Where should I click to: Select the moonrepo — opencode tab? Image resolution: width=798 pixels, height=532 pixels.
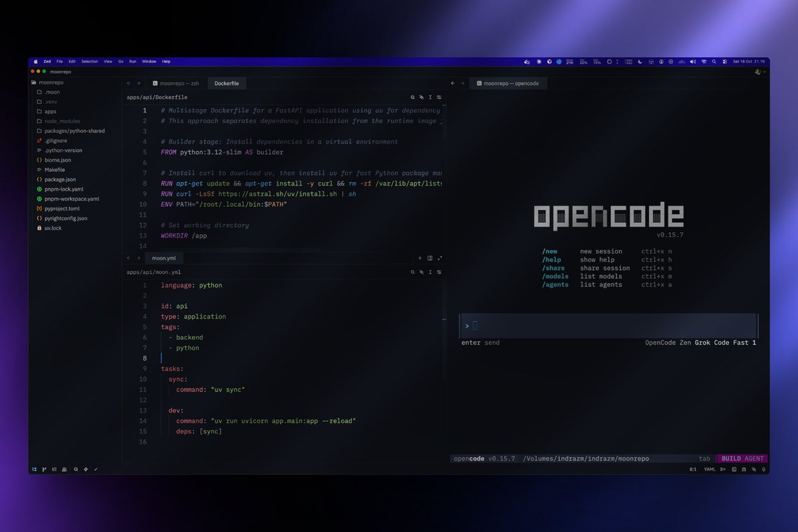pyautogui.click(x=508, y=83)
